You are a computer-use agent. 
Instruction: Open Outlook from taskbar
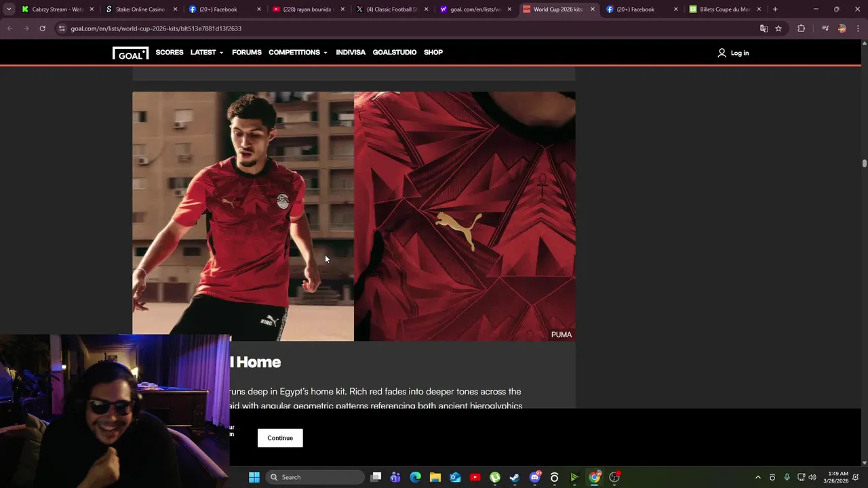click(x=455, y=477)
